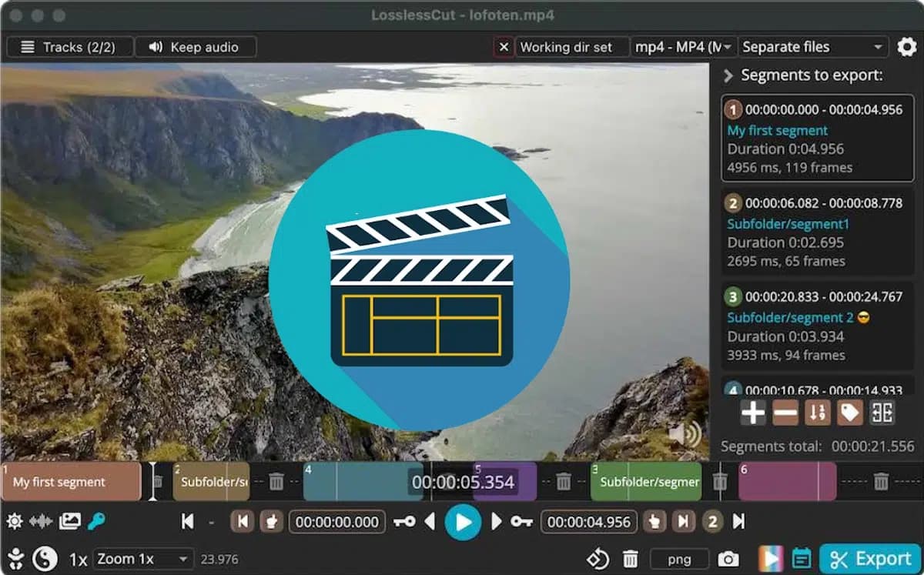Seek to the next keyframe

click(x=521, y=522)
